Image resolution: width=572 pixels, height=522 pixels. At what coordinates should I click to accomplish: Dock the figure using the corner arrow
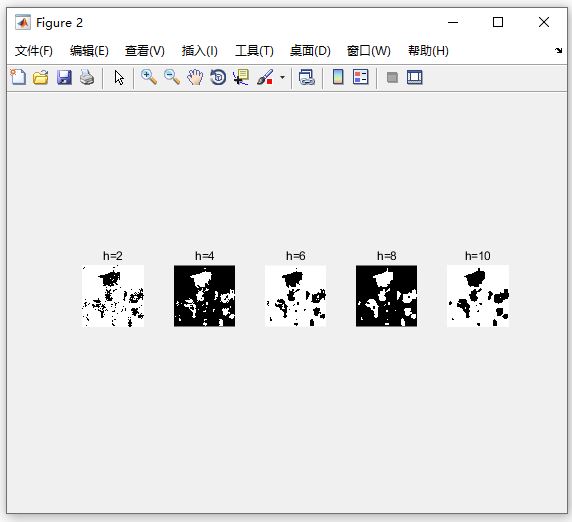pos(558,50)
